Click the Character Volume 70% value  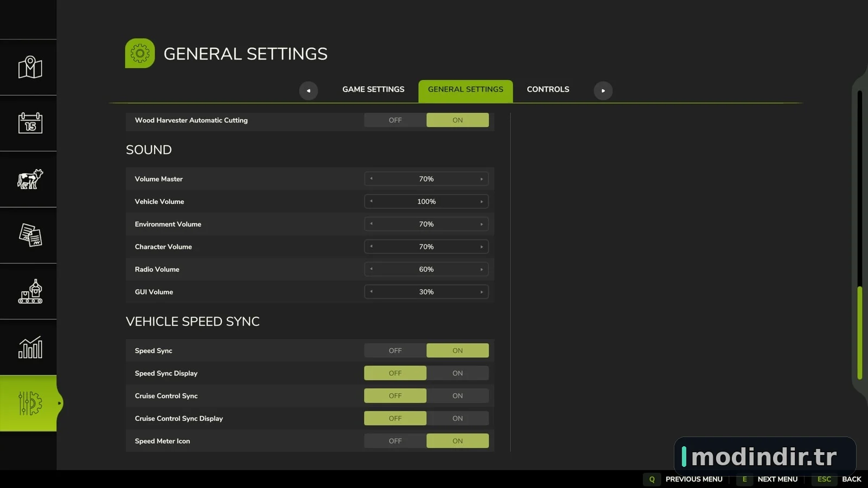click(426, 247)
